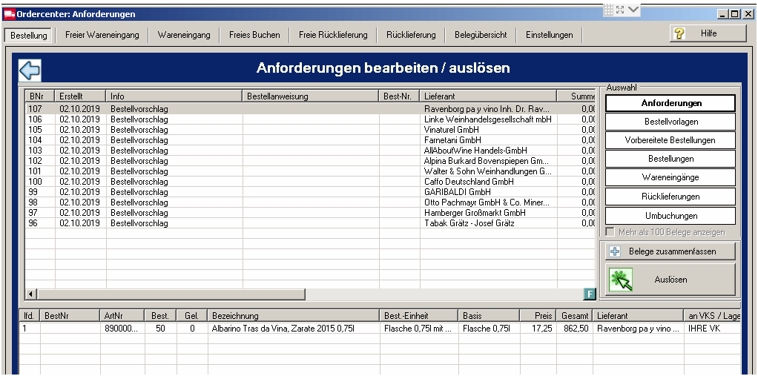Select row 101 Walter & Sohn Weinhandlungen

pos(310,171)
